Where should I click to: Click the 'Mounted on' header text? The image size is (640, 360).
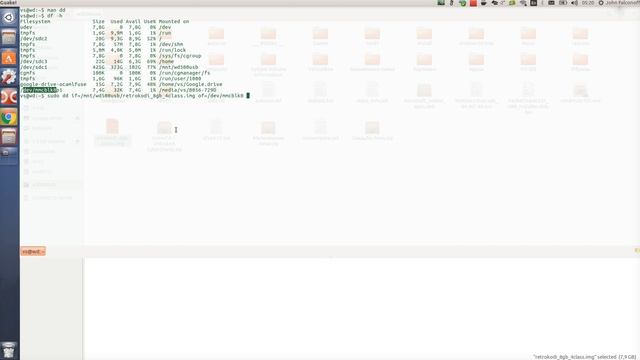coord(174,21)
